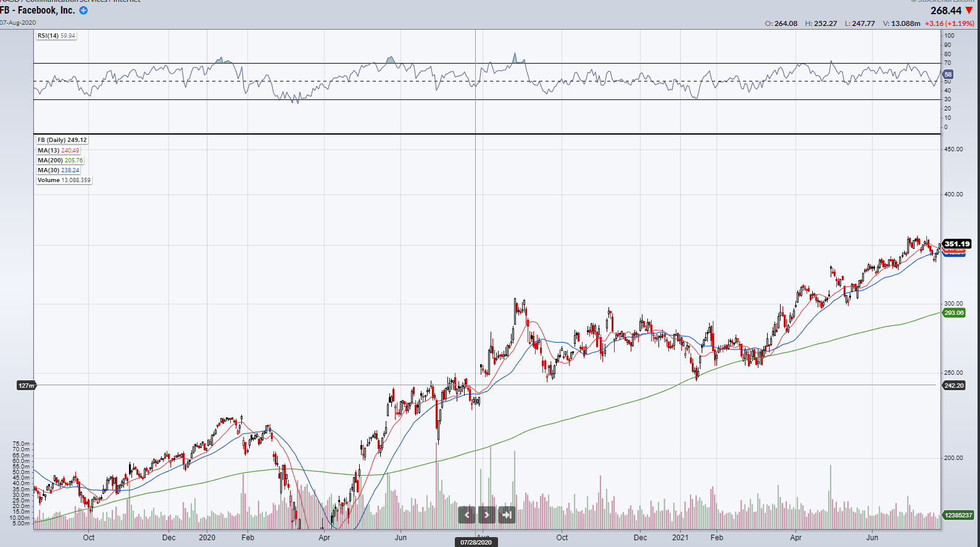980x547 pixels.
Task: Click the 07/28/2020 crosshair date label
Action: 476,542
